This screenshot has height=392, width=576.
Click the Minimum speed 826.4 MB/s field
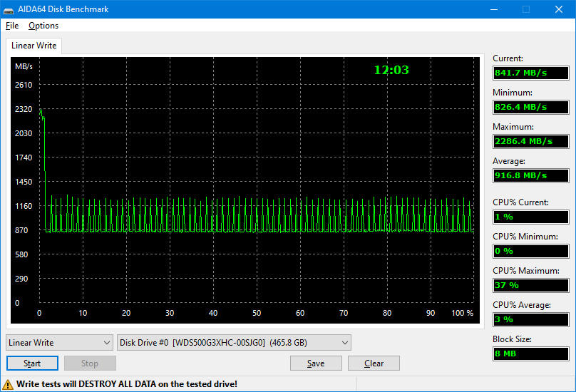[531, 107]
